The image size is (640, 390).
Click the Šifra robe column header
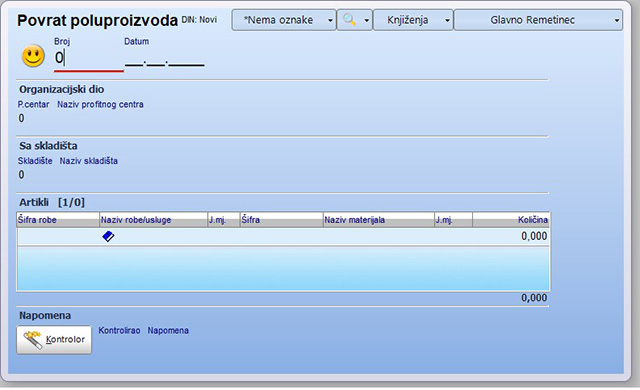click(58, 220)
